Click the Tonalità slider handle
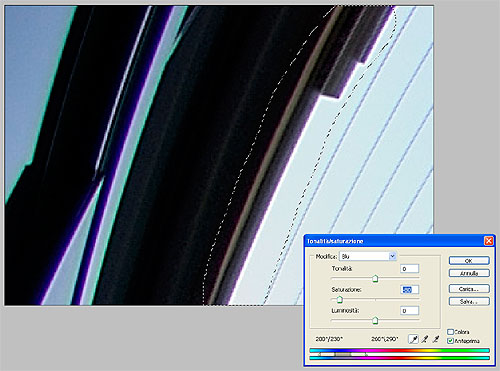This screenshot has width=500, height=371. pos(375,278)
